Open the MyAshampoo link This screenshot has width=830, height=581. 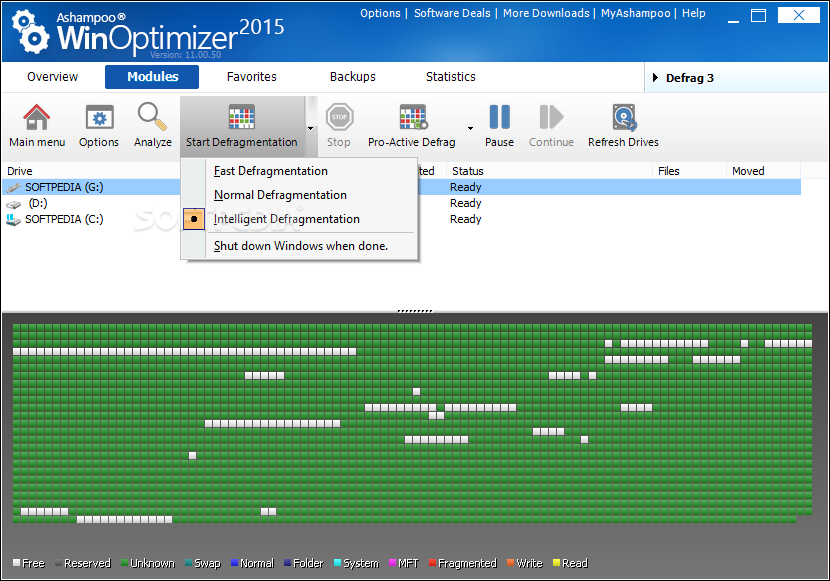(x=635, y=13)
